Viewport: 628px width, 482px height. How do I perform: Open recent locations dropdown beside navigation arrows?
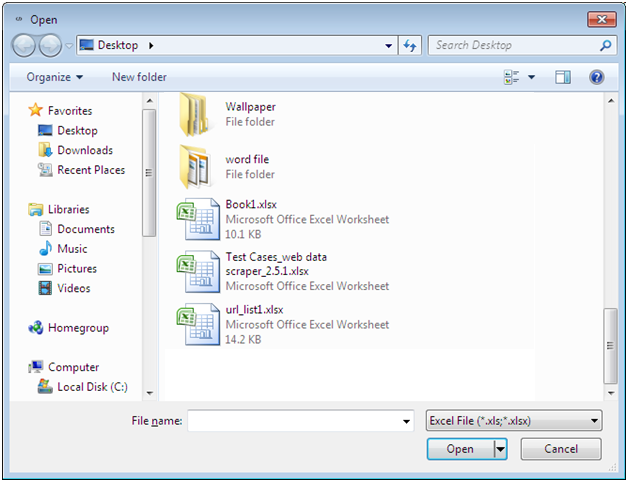pyautogui.click(x=69, y=46)
